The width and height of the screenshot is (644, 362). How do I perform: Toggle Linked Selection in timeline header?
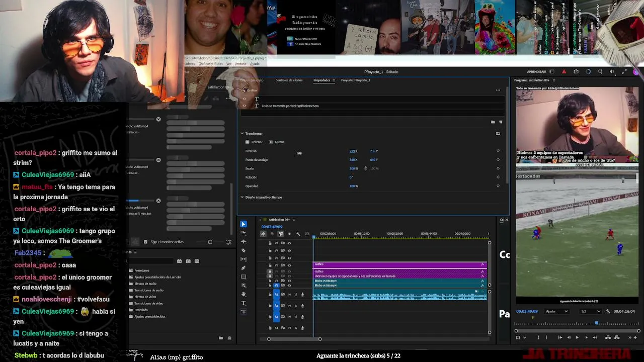coord(281,234)
